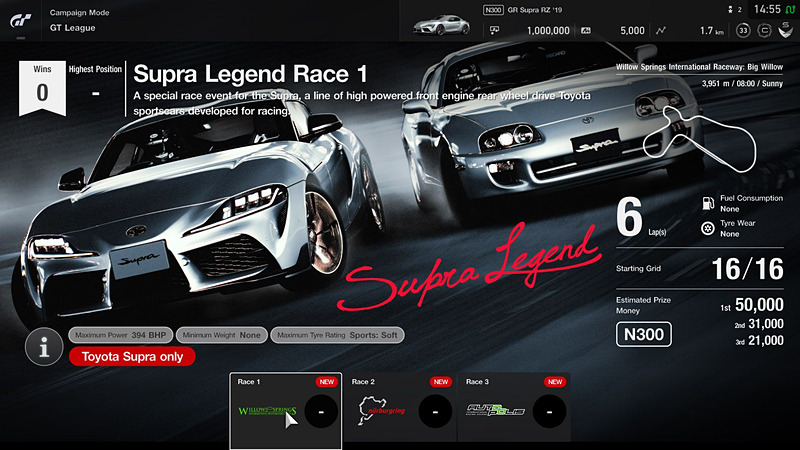Click the Highest Position label

coord(95,69)
